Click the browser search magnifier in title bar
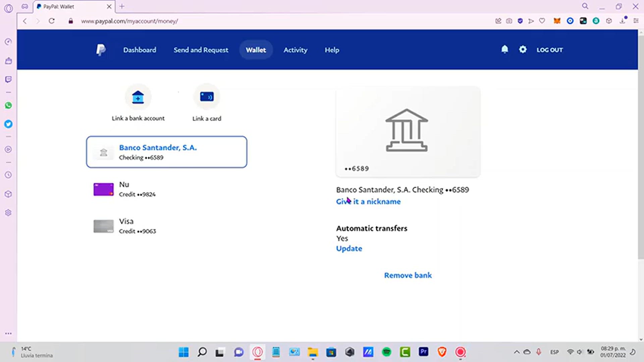 pos(585,6)
